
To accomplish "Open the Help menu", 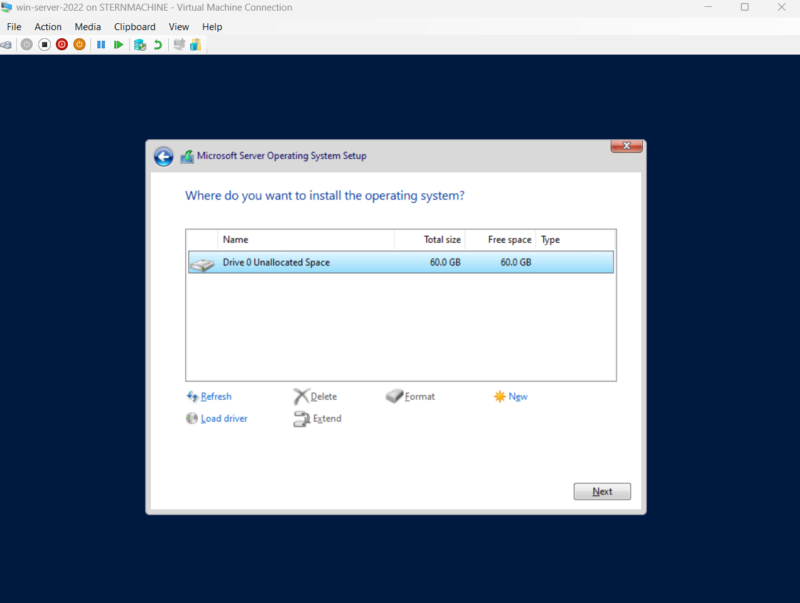I will pyautogui.click(x=212, y=27).
